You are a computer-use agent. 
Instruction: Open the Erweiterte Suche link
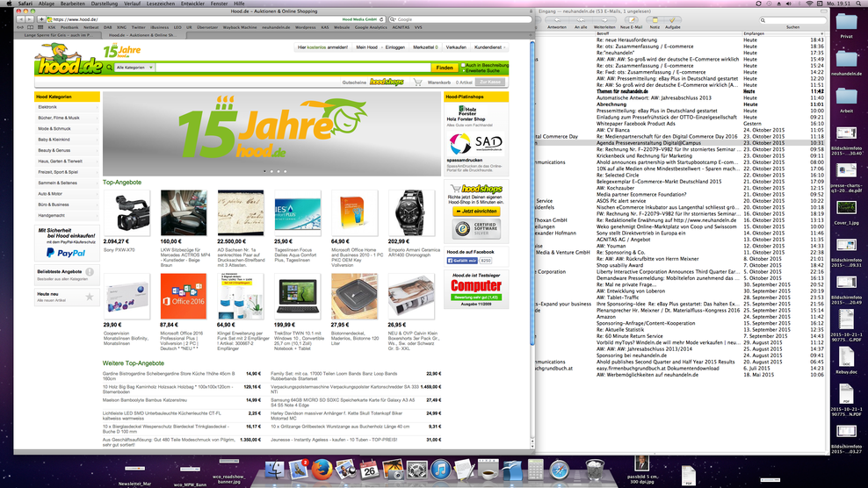482,71
